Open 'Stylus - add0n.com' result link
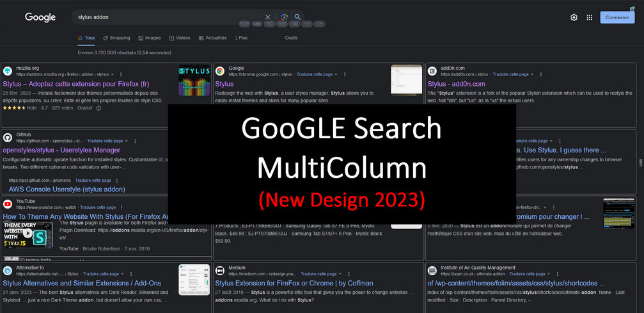The width and height of the screenshot is (644, 313). pyautogui.click(x=457, y=84)
